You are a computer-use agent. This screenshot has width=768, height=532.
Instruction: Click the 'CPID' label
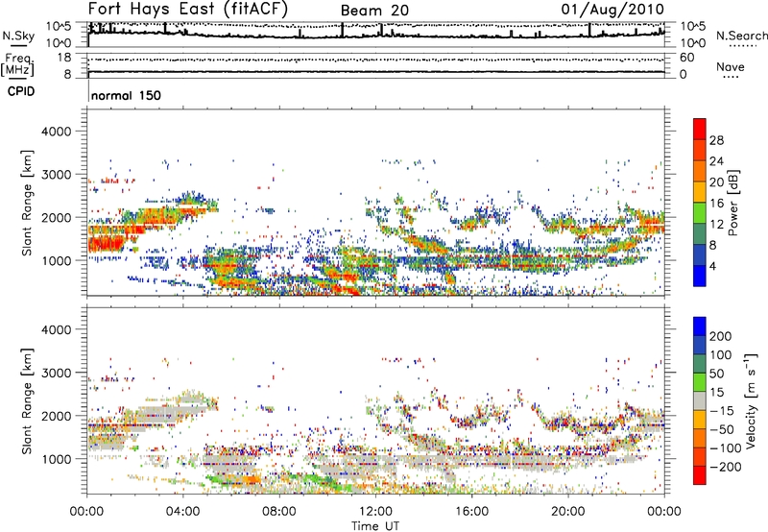[x=21, y=91]
